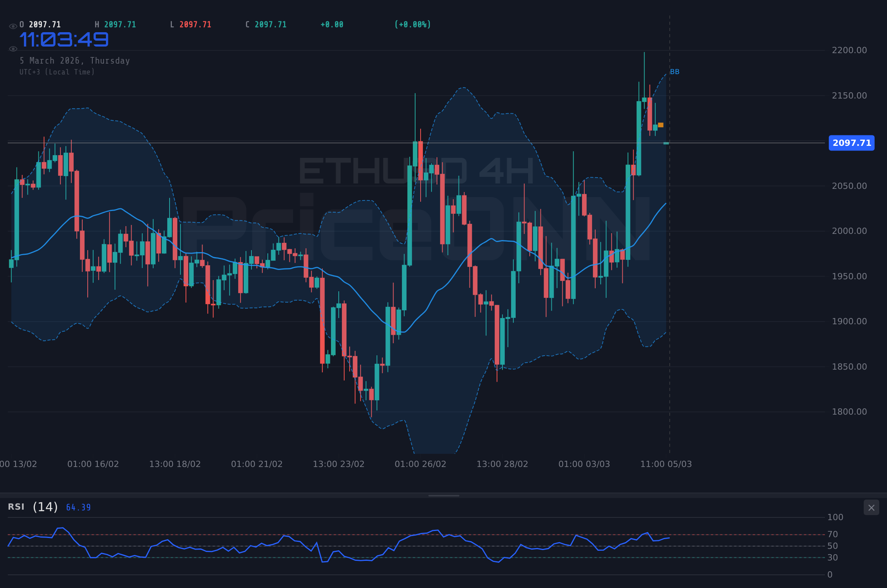Viewport: 887px width, 588px height.
Task: Click the 11:03:49 clock display
Action: click(x=64, y=39)
